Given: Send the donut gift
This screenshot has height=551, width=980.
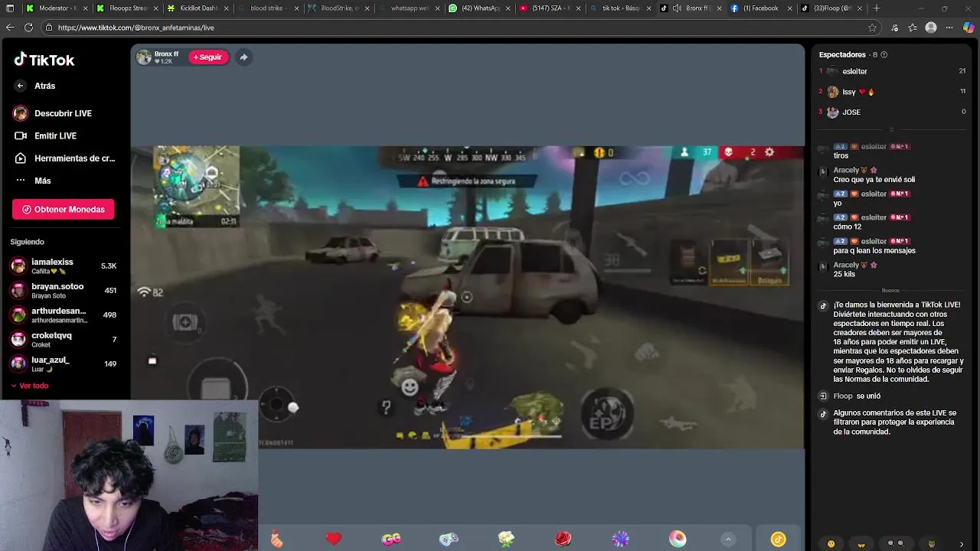Looking at the screenshot, I should (678, 540).
